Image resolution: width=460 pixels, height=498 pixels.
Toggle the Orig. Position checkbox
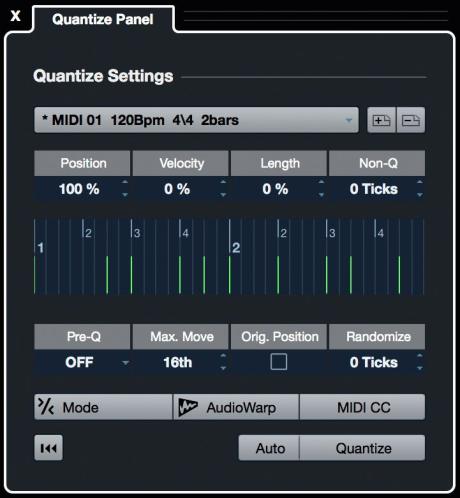coord(279,362)
